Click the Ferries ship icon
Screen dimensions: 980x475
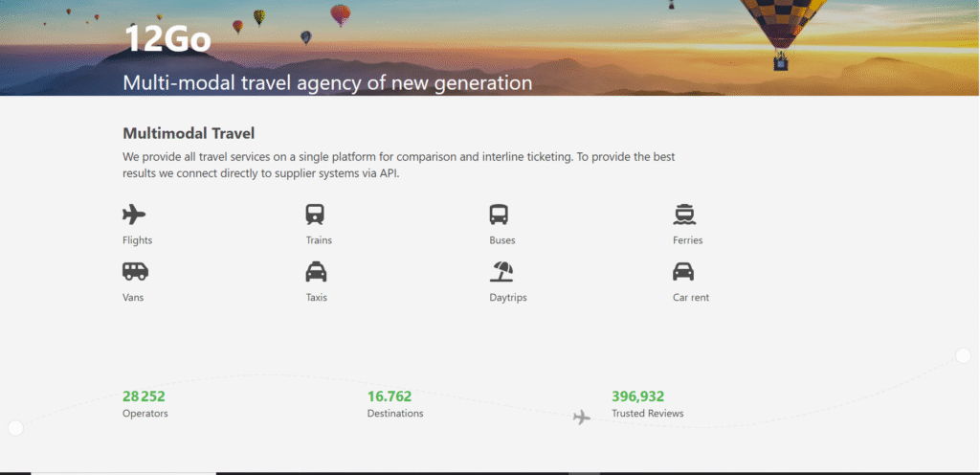(x=684, y=215)
